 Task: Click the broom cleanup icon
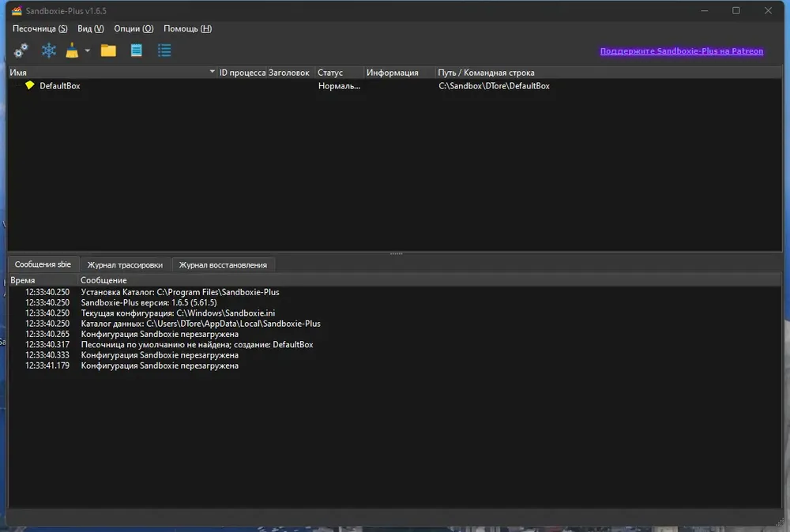coord(72,51)
